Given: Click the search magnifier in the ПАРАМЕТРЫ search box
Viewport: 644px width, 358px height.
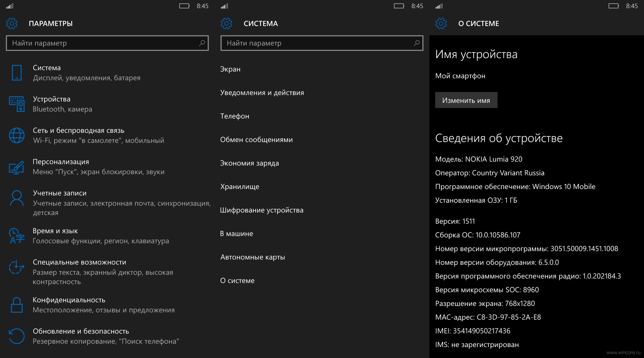Looking at the screenshot, I should pos(202,43).
